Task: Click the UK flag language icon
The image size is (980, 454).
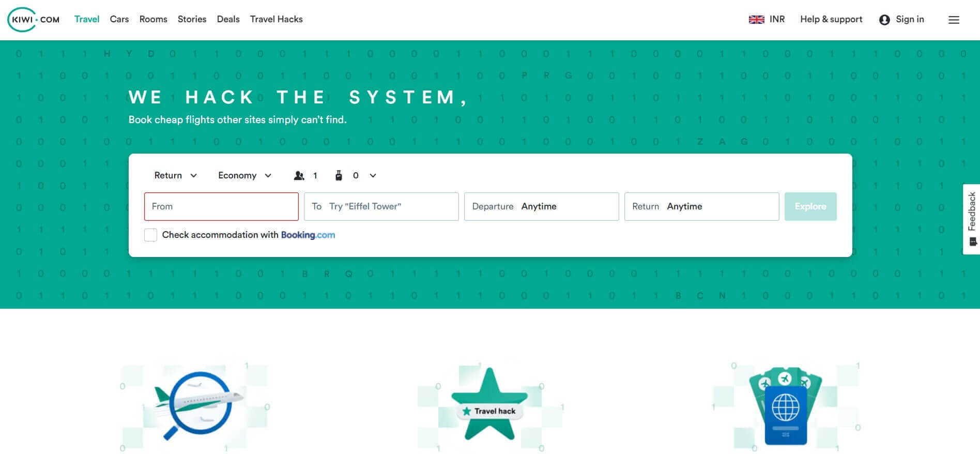Action: pos(756,20)
